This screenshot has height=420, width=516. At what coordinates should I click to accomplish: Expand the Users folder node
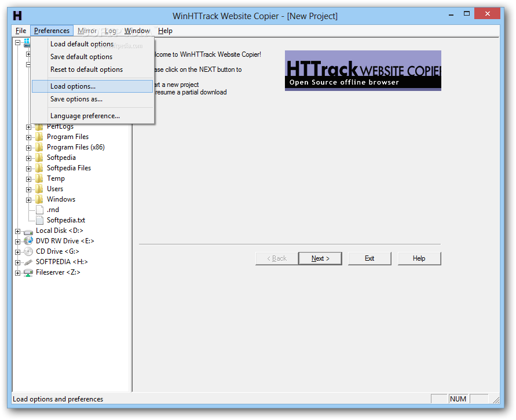point(28,189)
